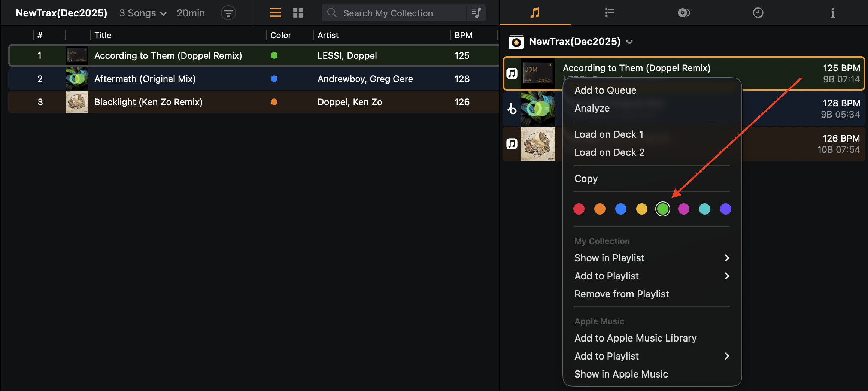The image size is (868, 391).
Task: Open the info tab icon
Action: coord(832,13)
